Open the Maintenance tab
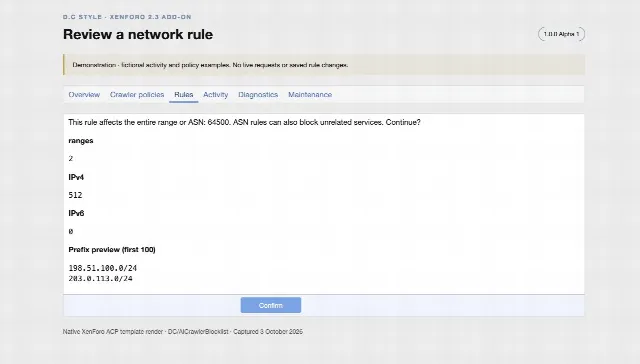Screen dimensions: 640x364 310,95
